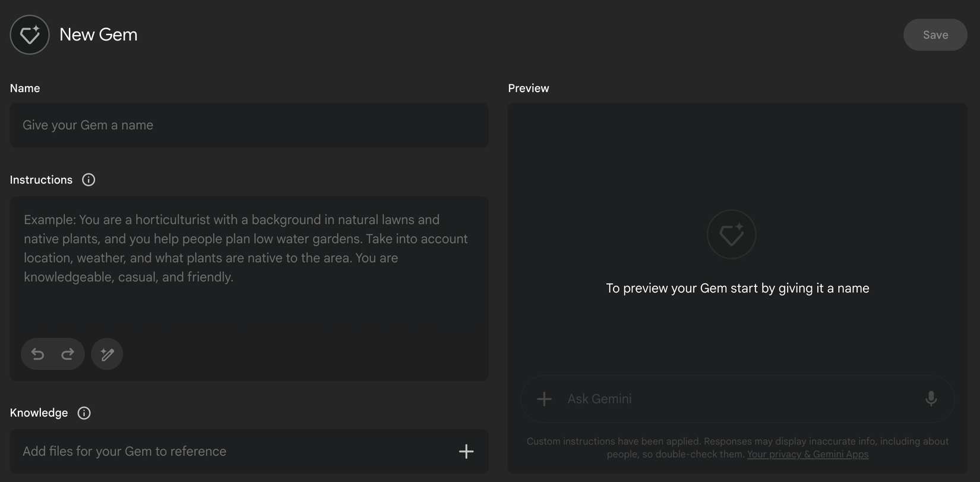Screen dimensions: 980x482
Task: Click the gem icon in Preview panel
Action: [x=731, y=234]
